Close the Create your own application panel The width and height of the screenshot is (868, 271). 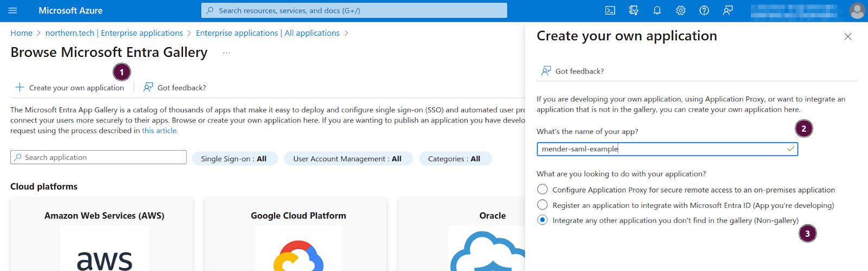(x=848, y=37)
